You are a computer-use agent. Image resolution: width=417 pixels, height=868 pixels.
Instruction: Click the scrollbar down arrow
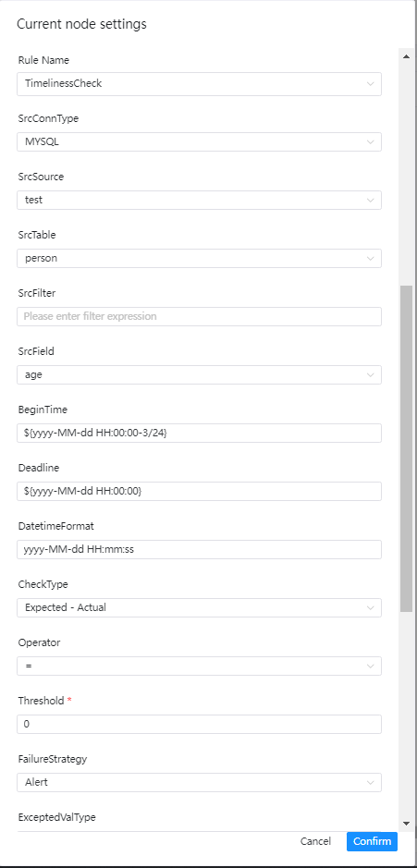tap(406, 823)
